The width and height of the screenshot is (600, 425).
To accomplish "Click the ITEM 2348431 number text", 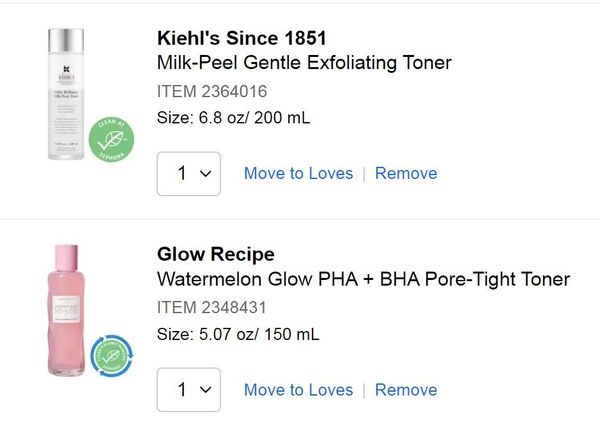I will click(212, 307).
